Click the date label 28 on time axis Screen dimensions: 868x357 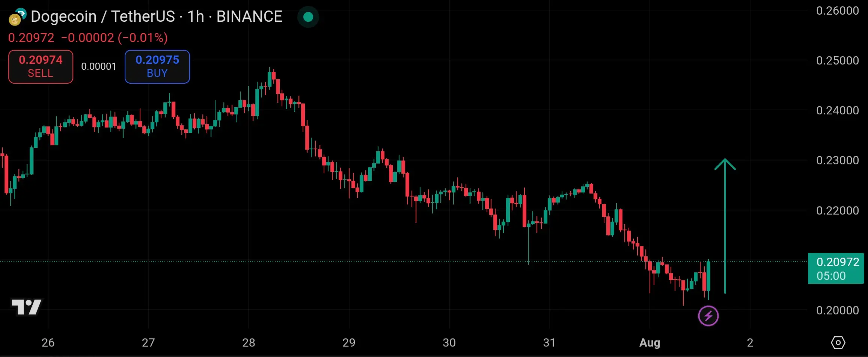coord(249,342)
